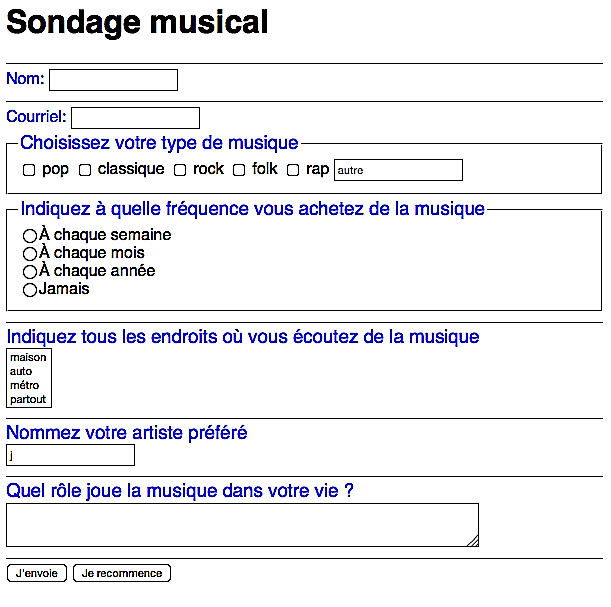Select the Jamais radio button
Image resolution: width=611 pixels, height=607 pixels.
[30, 290]
